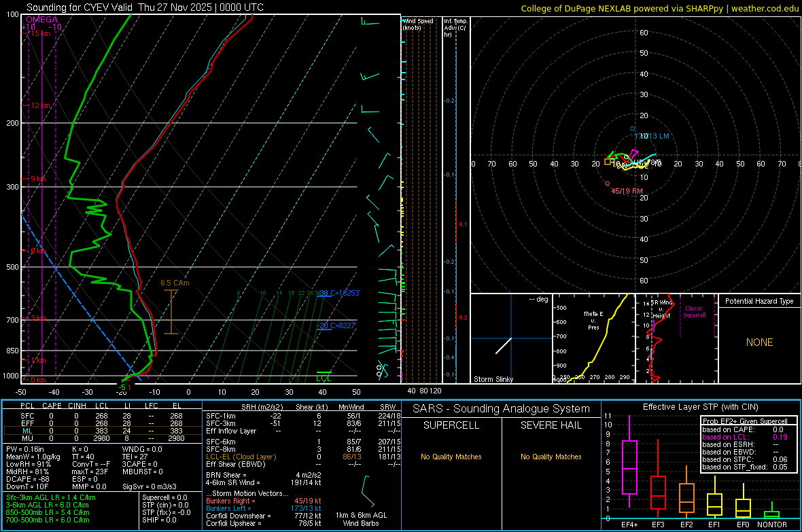Click 'No Quality Matches' under SEVERE HAIL
Viewport: 802px width, 532px height.
pyautogui.click(x=551, y=457)
